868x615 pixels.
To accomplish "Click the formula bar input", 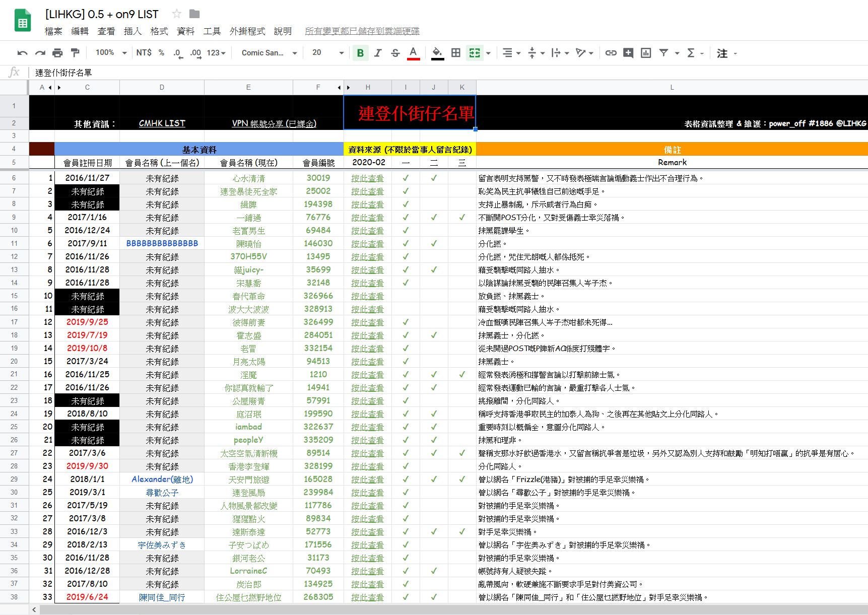I will 448,73.
